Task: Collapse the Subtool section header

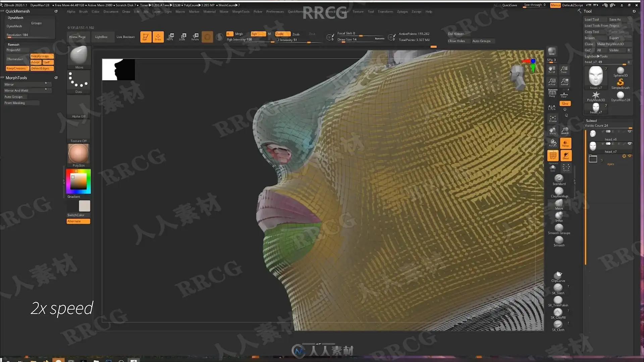Action: click(592, 121)
